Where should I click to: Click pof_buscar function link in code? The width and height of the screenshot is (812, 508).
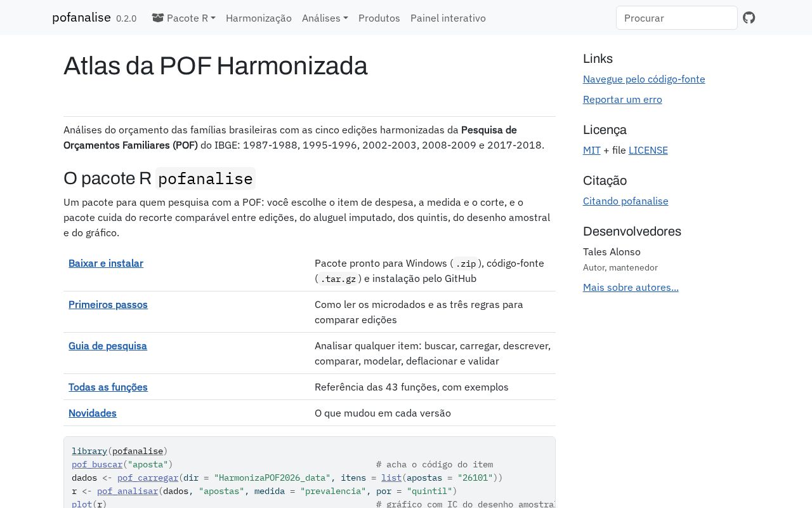click(x=97, y=464)
